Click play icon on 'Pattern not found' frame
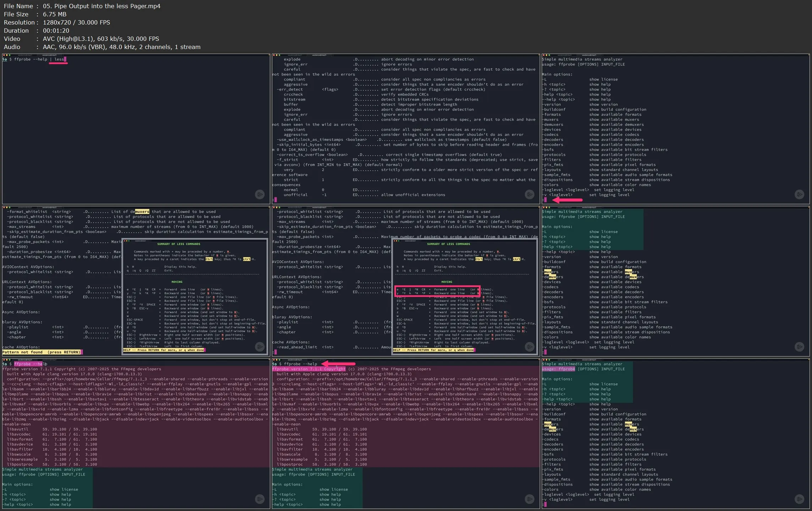The height and width of the screenshot is (511, 812). pyautogui.click(x=260, y=347)
